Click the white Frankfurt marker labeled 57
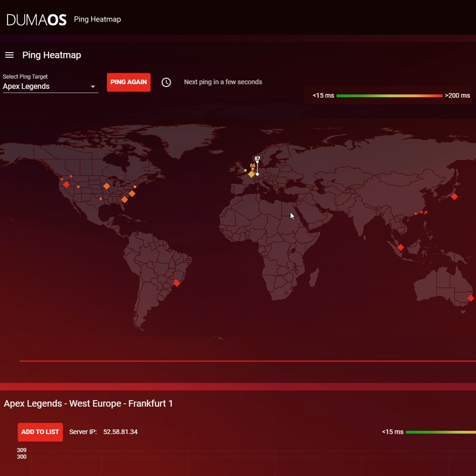This screenshot has width=476, height=476. pos(257,174)
